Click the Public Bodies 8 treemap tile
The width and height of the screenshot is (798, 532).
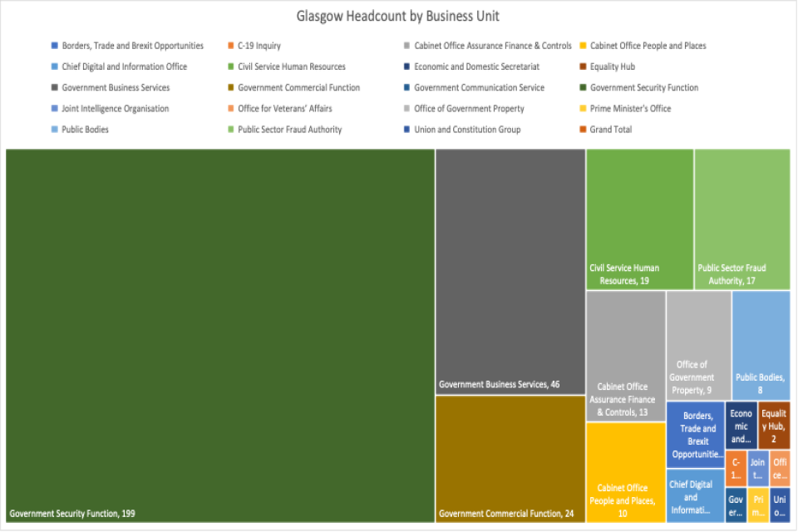[761, 344]
